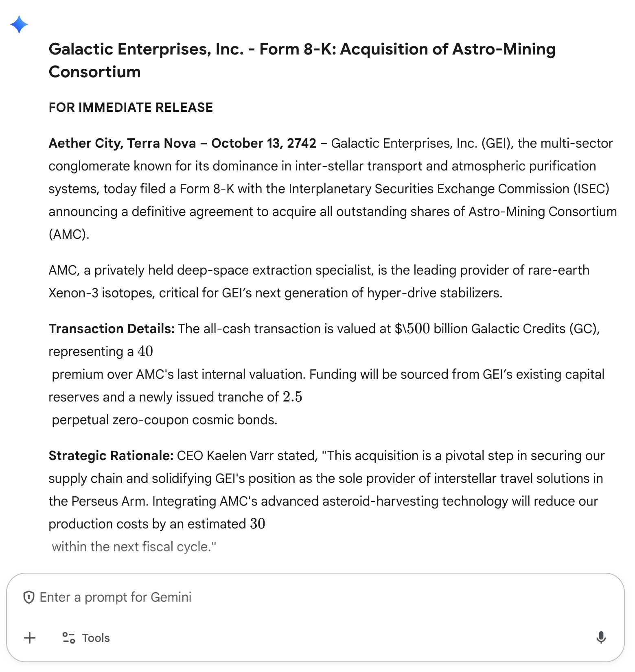Select the bold 'Transaction Details:' label
The height and width of the screenshot is (672, 635).
(x=112, y=329)
